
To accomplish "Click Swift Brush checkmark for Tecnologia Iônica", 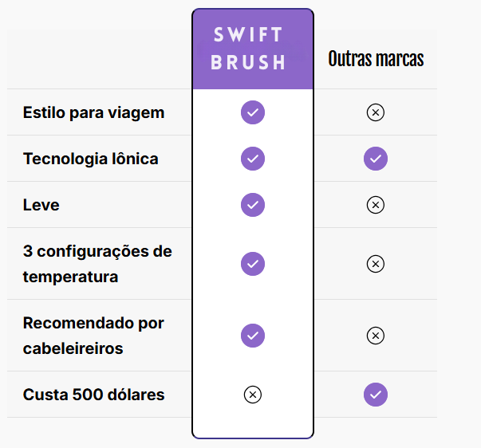I will [x=252, y=159].
